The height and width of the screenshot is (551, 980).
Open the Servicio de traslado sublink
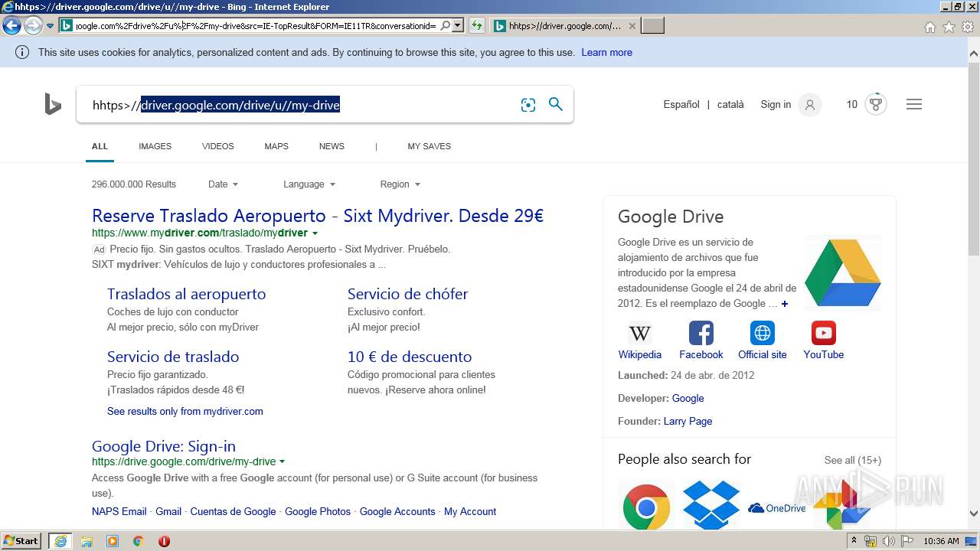click(x=173, y=357)
